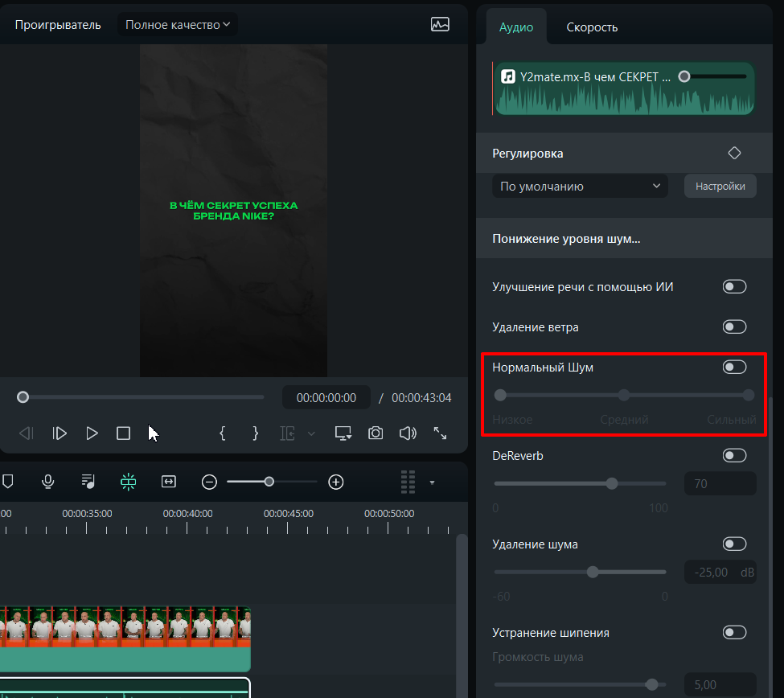The image size is (784, 698).
Task: Enable the DeReverb toggle
Action: pyautogui.click(x=734, y=455)
